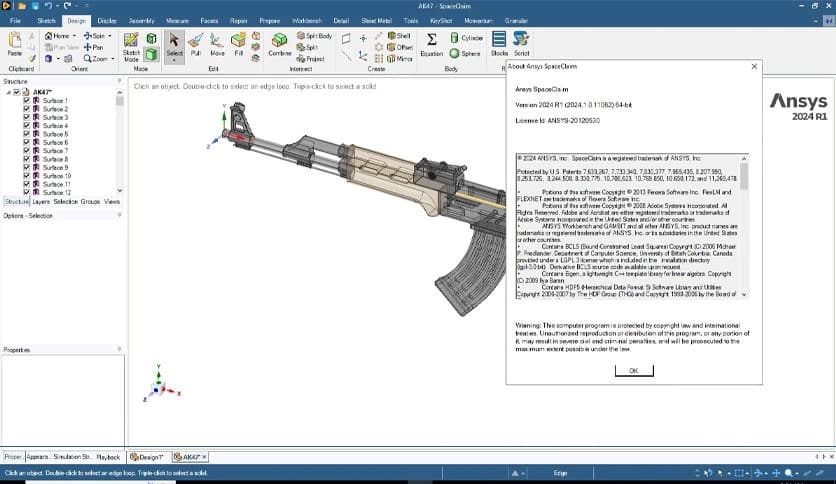Collapse the AK47 tree node
The image size is (836, 484).
(9, 92)
